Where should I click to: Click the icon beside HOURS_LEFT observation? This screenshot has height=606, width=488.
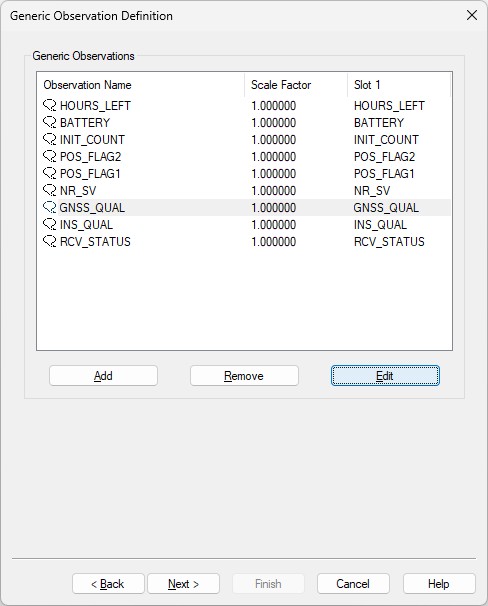[49, 105]
